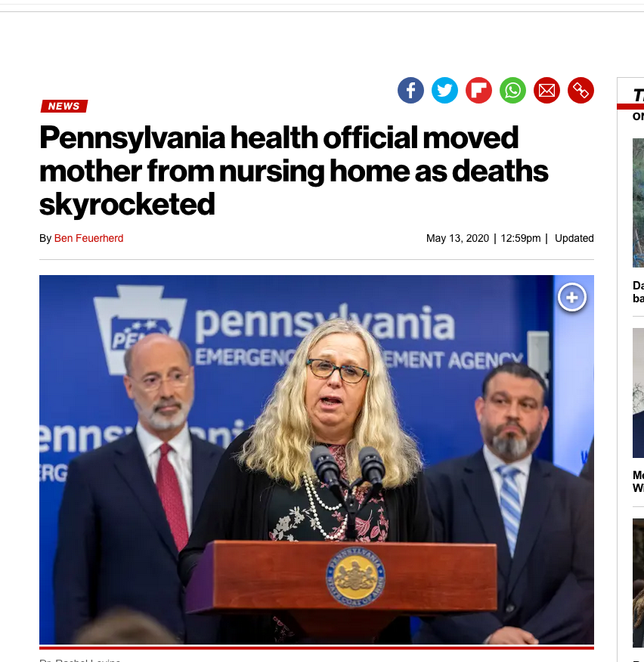Open the first sidebar story headline 'Da...'

click(638, 292)
